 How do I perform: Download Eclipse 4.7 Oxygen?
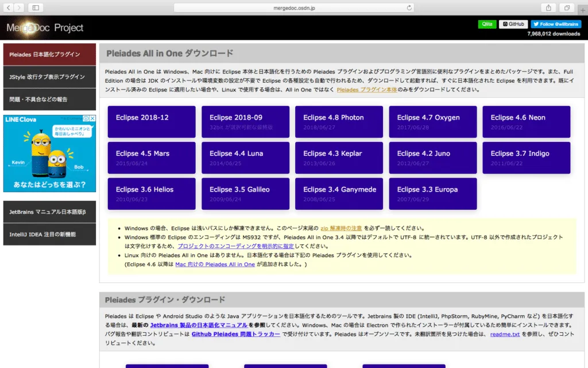click(433, 122)
